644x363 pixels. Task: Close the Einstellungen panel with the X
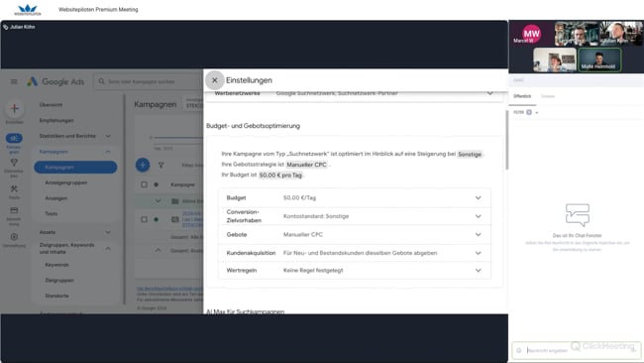tap(214, 80)
